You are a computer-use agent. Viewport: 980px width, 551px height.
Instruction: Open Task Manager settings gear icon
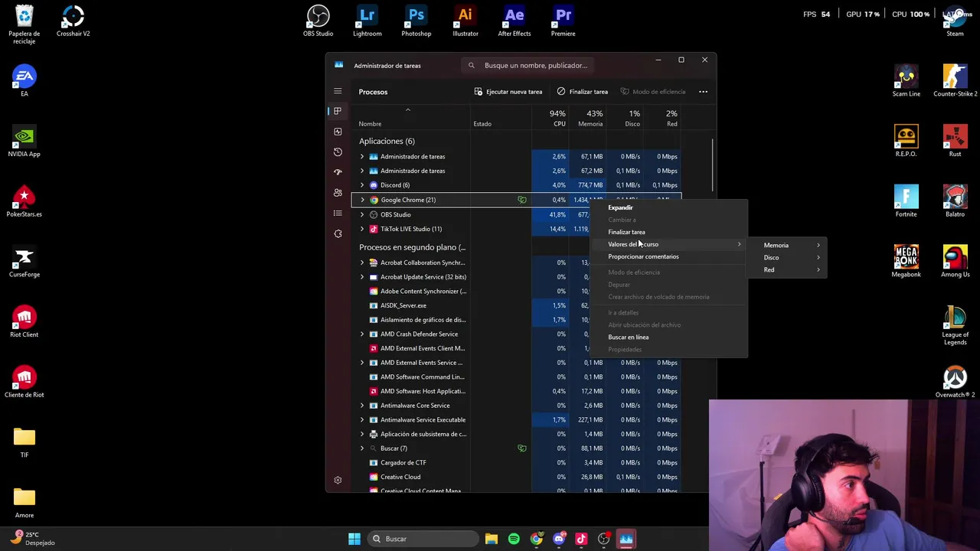click(x=338, y=480)
